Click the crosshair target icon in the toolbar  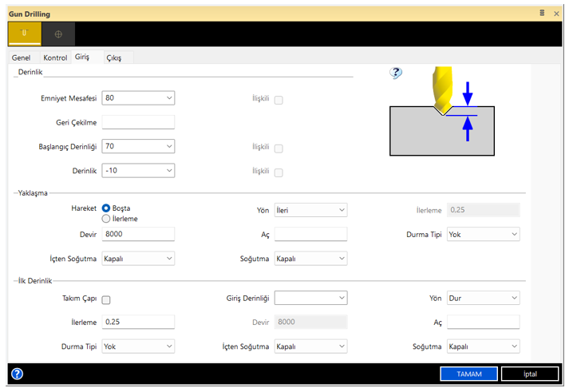pos(58,34)
